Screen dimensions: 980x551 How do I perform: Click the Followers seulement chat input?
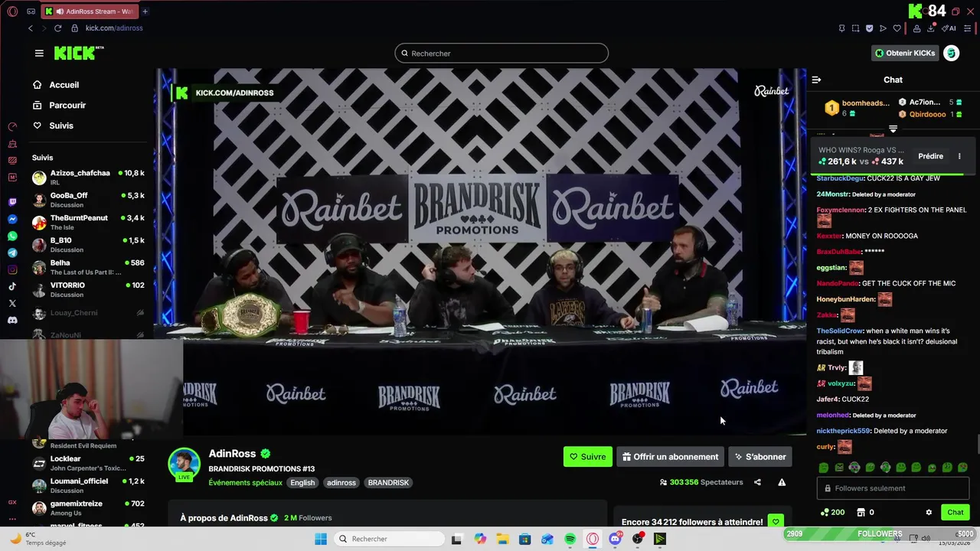[893, 488]
